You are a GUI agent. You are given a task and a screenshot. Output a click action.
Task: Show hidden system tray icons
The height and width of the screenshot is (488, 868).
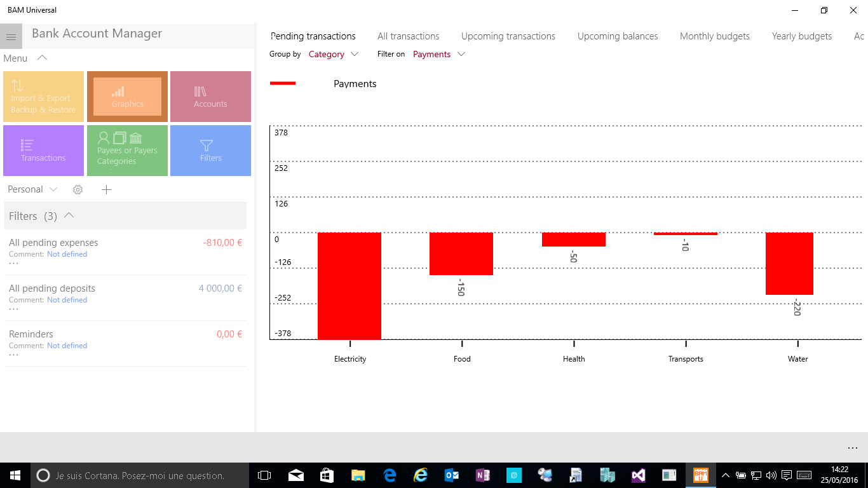(x=726, y=475)
